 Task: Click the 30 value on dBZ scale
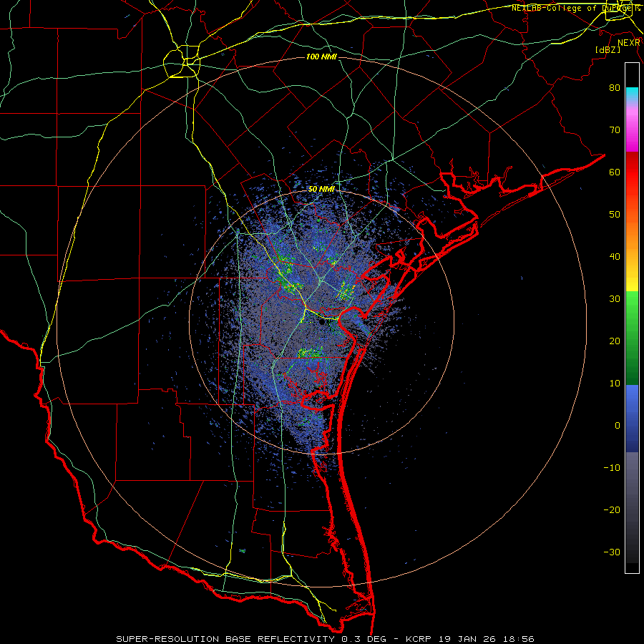[x=615, y=299]
